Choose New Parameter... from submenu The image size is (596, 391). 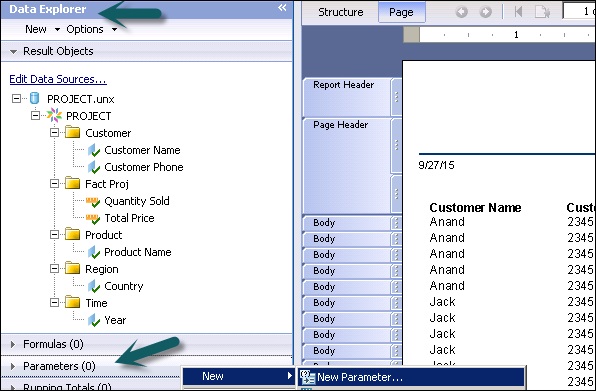(x=411, y=377)
